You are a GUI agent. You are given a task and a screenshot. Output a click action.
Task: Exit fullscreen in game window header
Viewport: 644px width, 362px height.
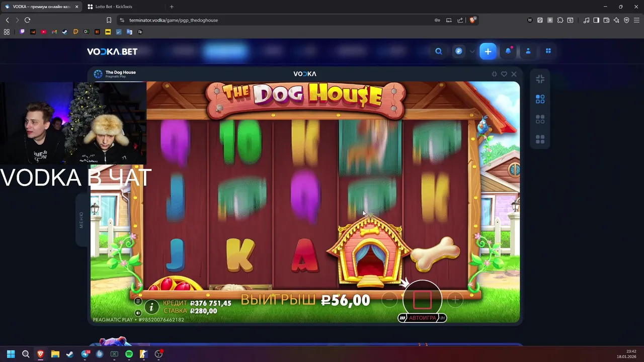[494, 74]
